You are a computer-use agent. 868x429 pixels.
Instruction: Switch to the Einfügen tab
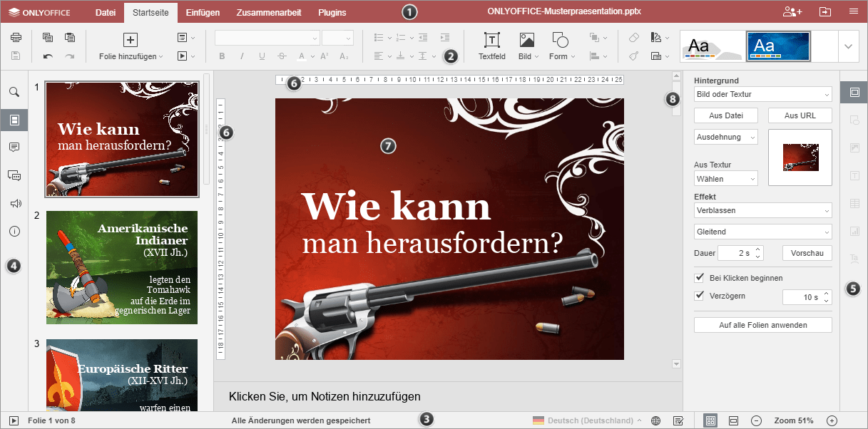pyautogui.click(x=203, y=12)
